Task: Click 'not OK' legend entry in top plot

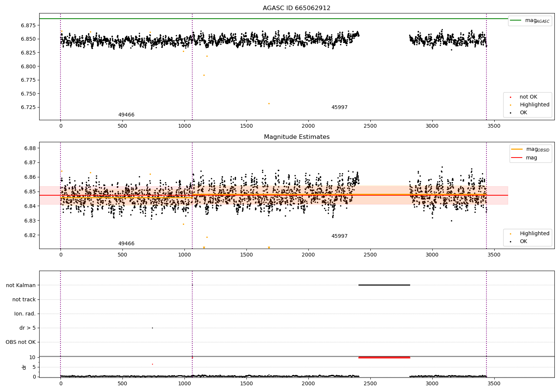Action: pos(528,97)
